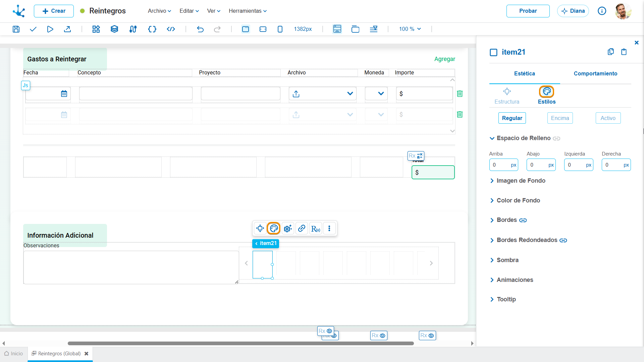Open Estilos palette icon in panel
Screen dimensions: 644x362
[x=547, y=91]
